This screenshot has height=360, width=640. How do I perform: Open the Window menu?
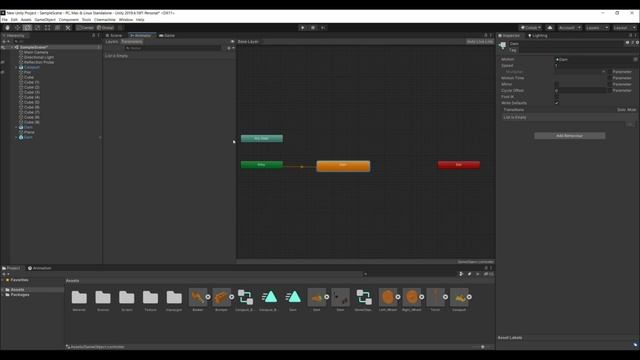coord(126,20)
